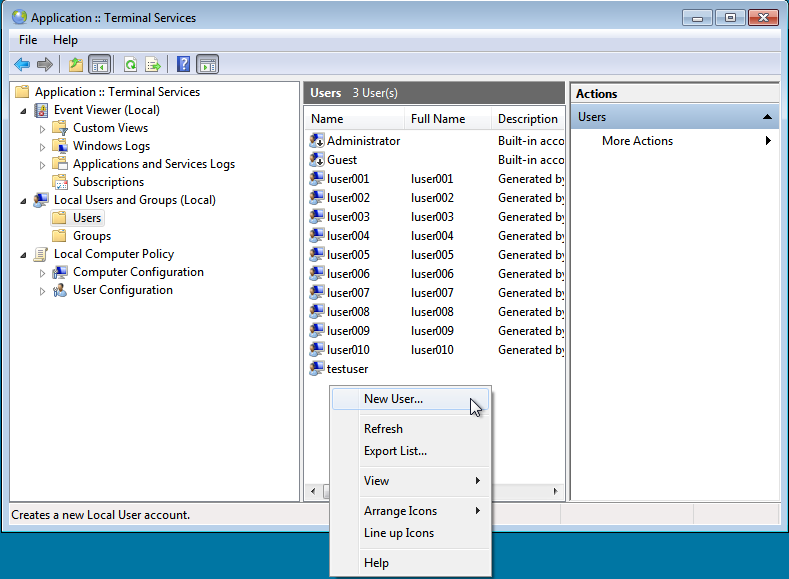Choose New User... from the context menu
789x579 pixels.
click(393, 399)
